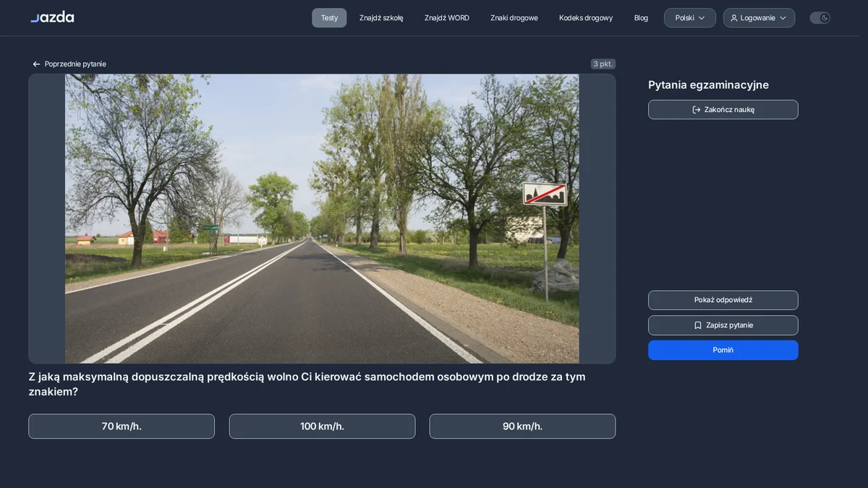Click the exit icon in Zakończ naukę
This screenshot has width=868, height=488.
point(697,110)
